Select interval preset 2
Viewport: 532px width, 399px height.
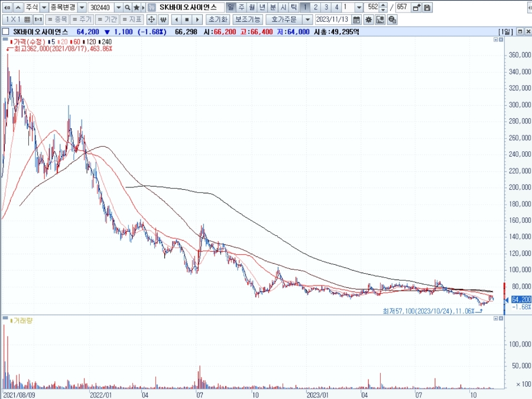coord(316,7)
